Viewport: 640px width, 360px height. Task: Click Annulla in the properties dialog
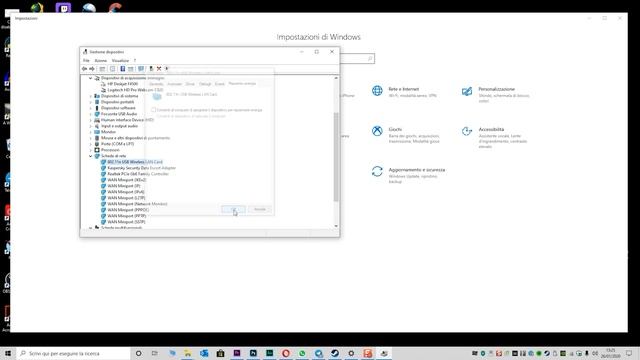260,209
